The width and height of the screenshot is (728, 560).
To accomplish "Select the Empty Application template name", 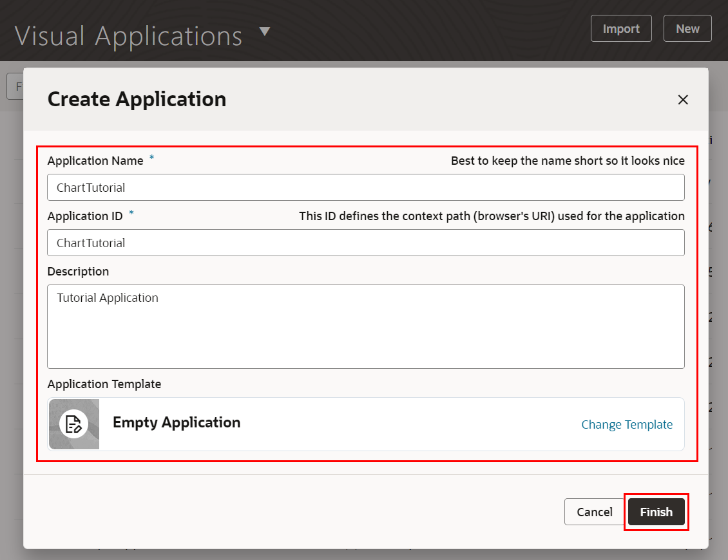I will coord(177,422).
